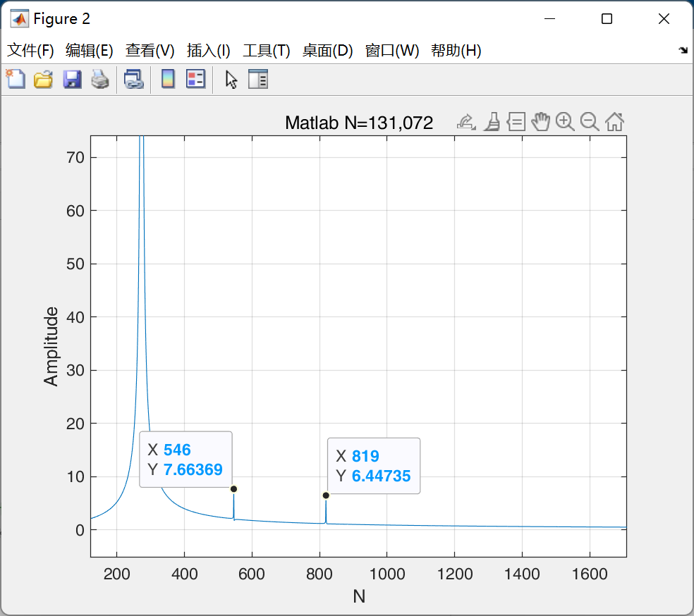Click the plot title Matlab N=131,072

tap(359, 123)
